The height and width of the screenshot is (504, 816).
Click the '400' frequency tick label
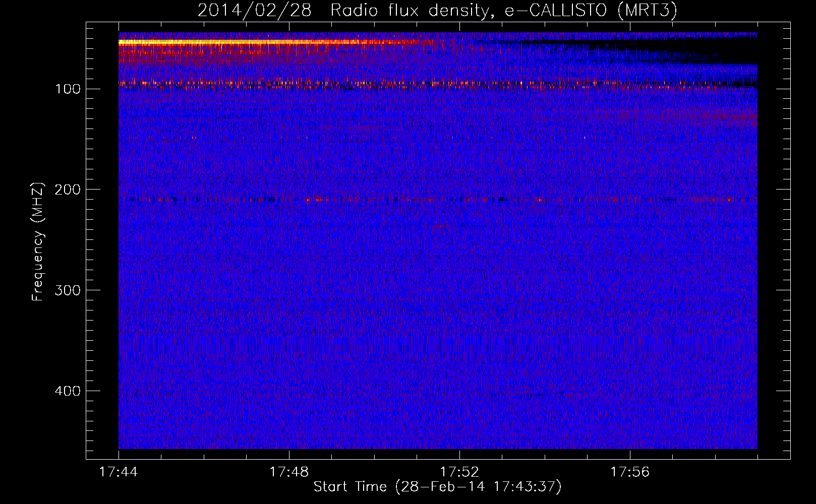coord(68,391)
